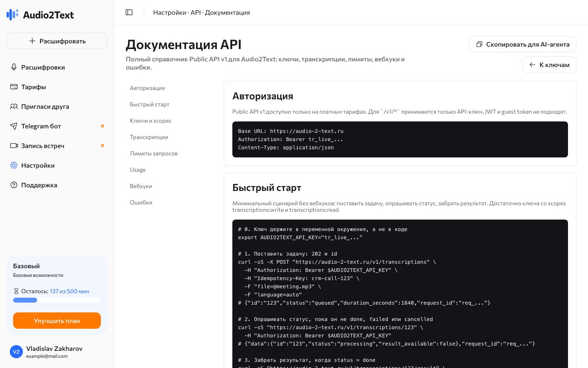This screenshot has width=588, height=368.
Task: Click the Быстрый старт card heading
Action: [x=267, y=188]
